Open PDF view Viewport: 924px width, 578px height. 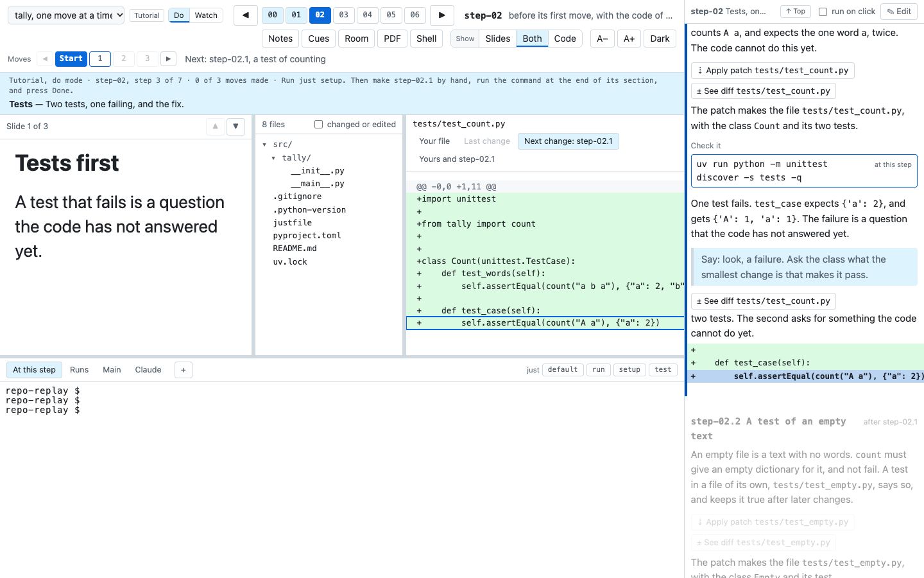pos(392,39)
